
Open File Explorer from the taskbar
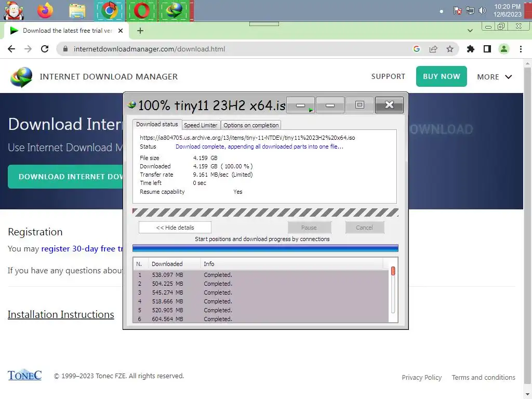[x=77, y=10]
